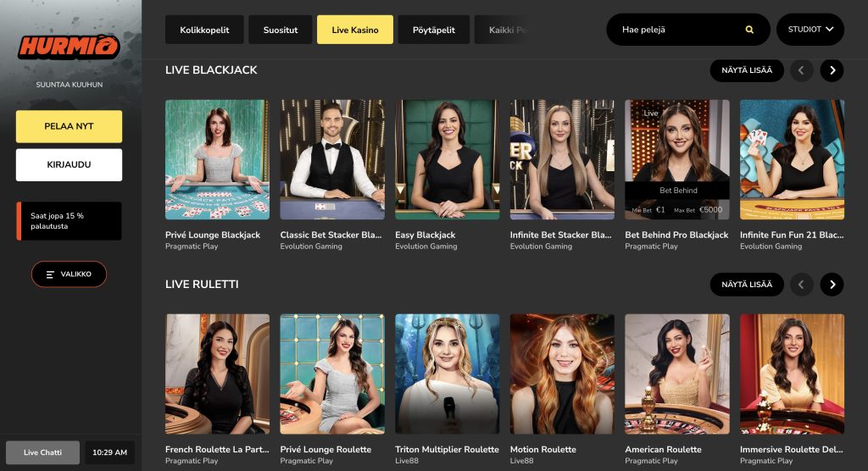Viewport: 868px width, 471px height.
Task: Open the Pöytäpelit tab
Action: point(433,30)
